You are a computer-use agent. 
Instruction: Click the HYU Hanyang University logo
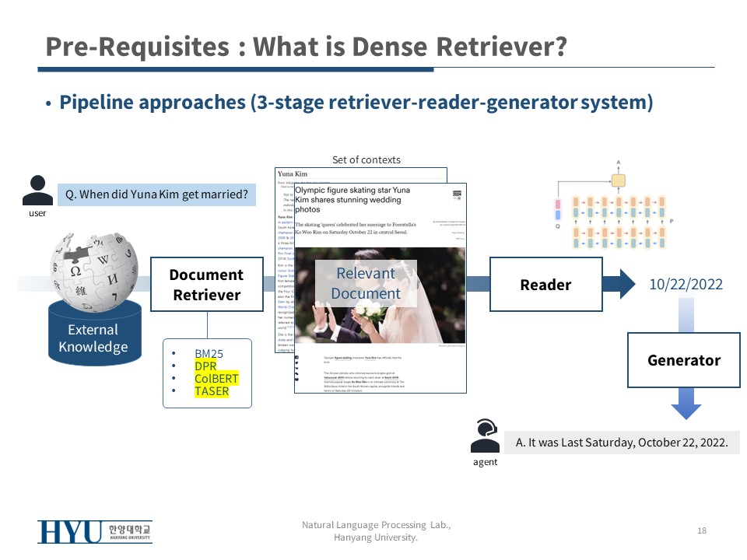tap(95, 532)
